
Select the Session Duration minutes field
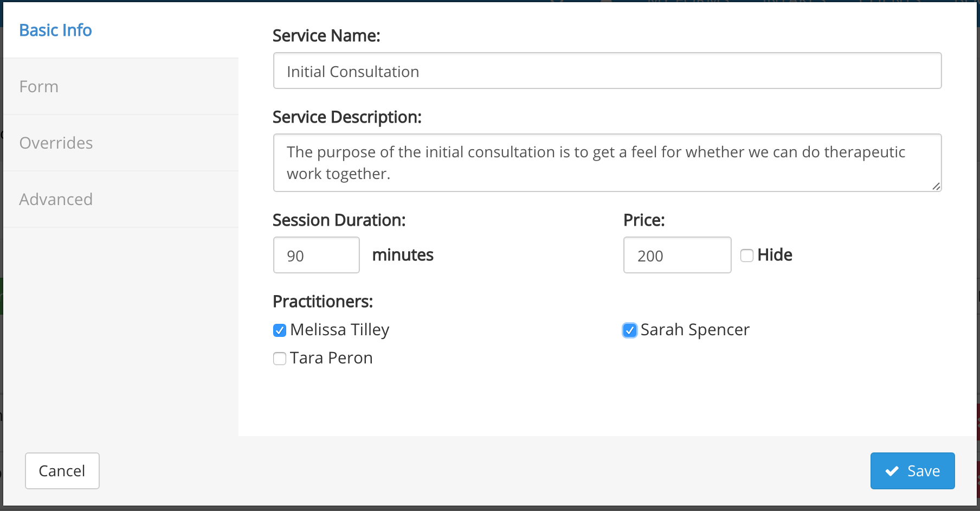316,255
